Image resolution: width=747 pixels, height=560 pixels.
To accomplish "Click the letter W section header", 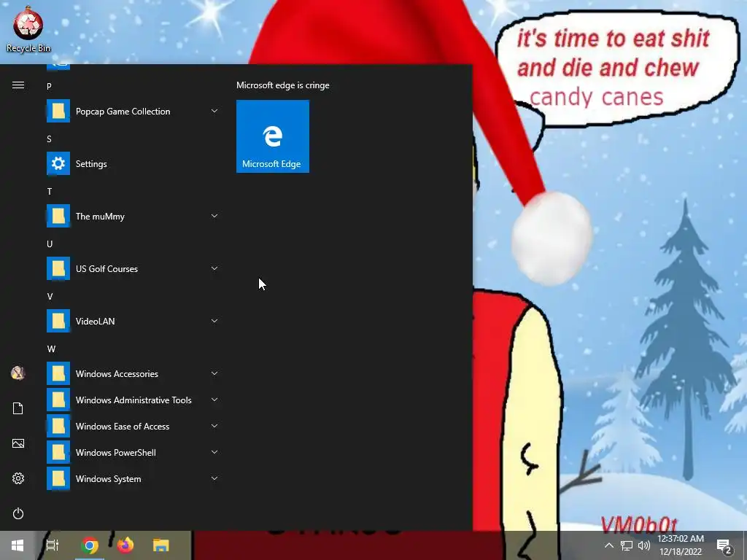I will point(51,349).
